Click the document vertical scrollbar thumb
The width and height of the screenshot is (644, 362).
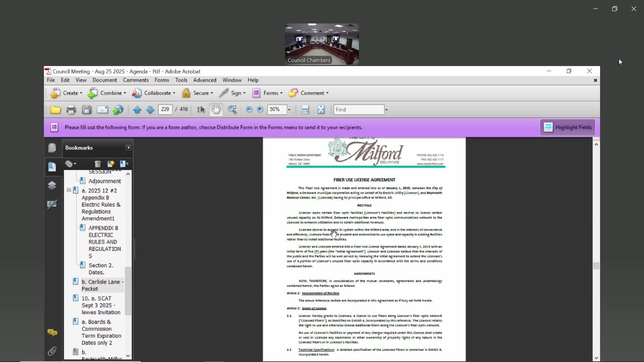coord(596,266)
